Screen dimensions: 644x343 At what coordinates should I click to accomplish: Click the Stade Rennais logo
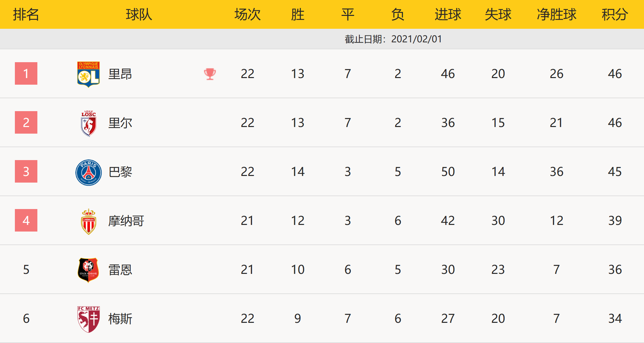coord(88,270)
